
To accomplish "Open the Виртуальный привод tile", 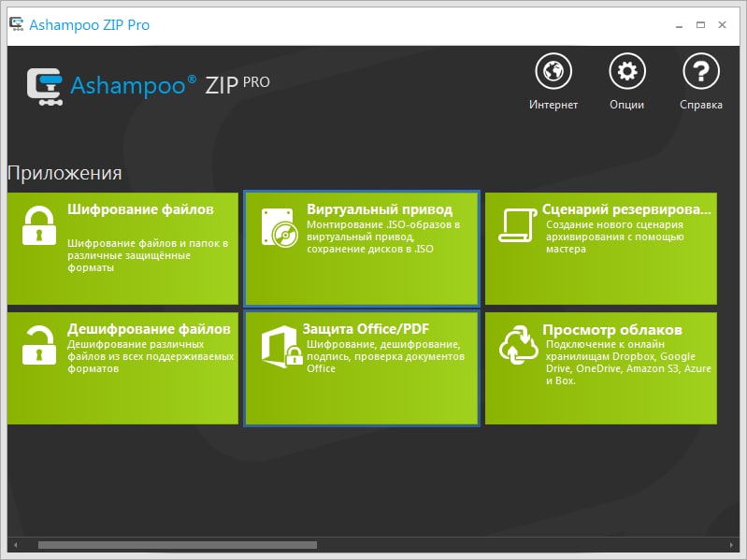I will click(x=362, y=249).
